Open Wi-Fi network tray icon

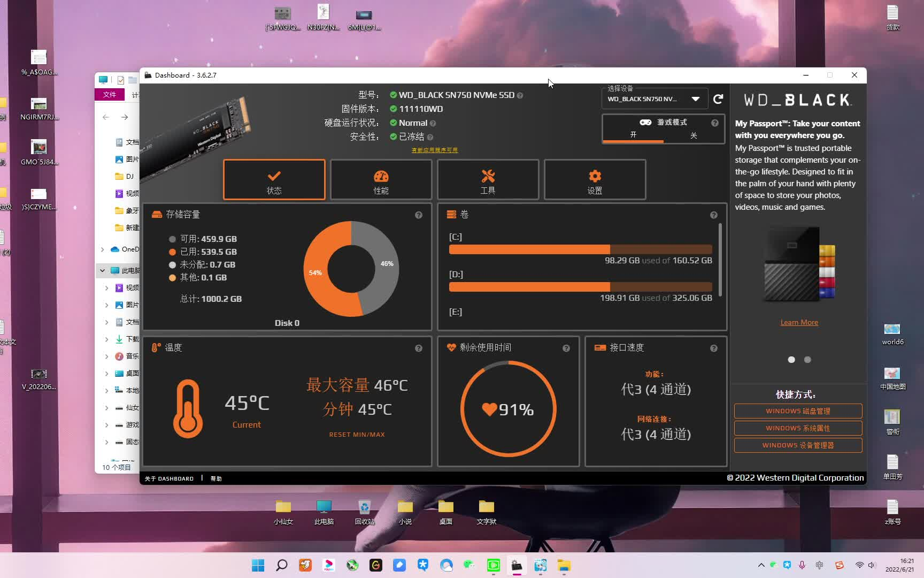(x=859, y=565)
